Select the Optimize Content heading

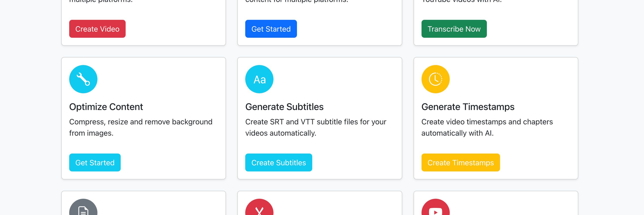tap(106, 107)
